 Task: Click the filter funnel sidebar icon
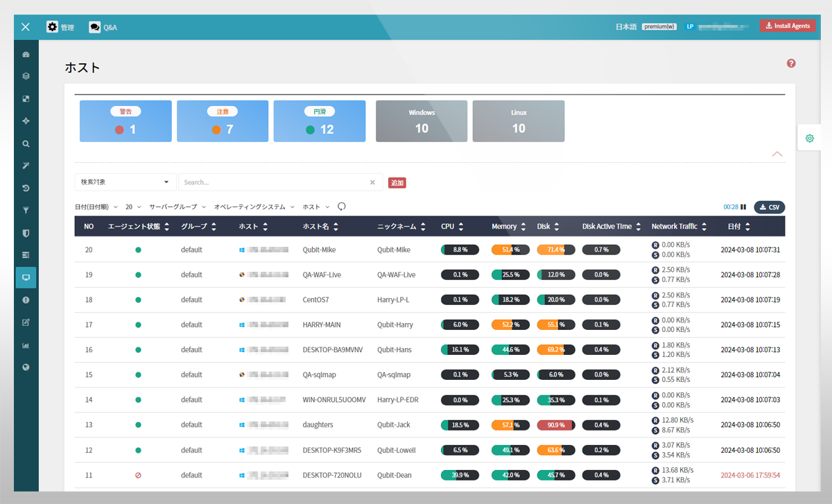[26, 210]
